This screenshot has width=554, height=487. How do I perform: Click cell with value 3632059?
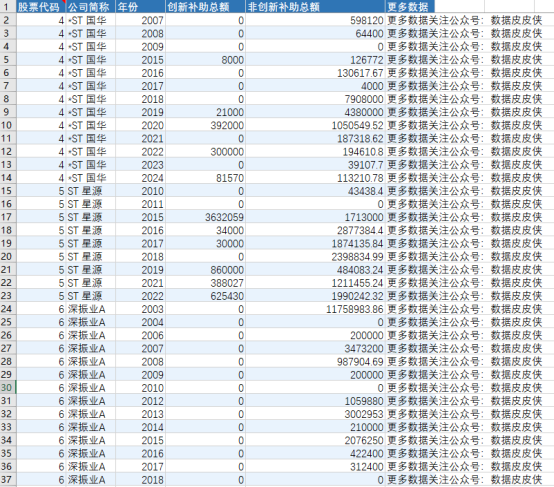[x=205, y=217]
